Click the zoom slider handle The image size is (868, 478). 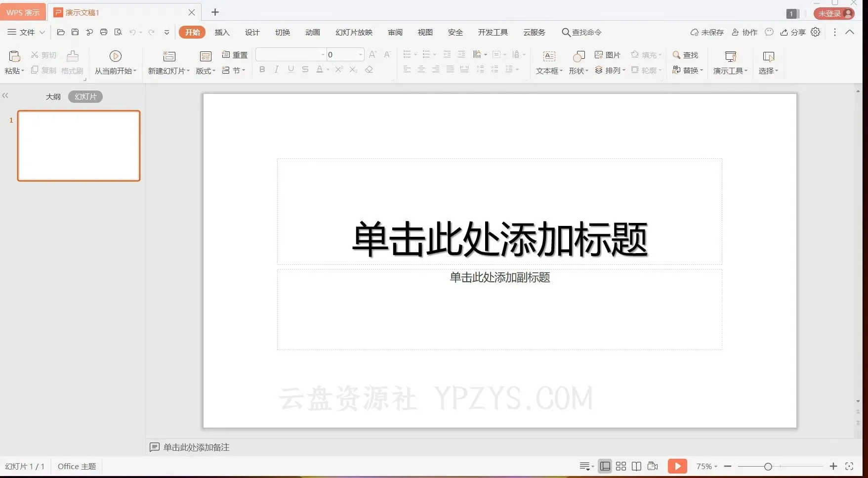768,466
